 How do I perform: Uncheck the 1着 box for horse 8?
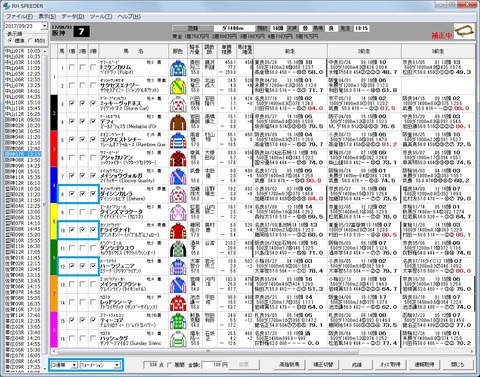point(72,194)
